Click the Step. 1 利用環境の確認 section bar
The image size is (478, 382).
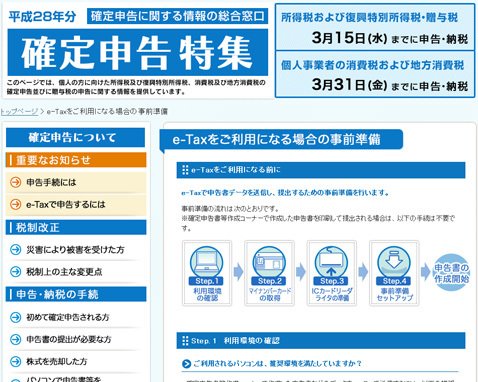point(321,341)
